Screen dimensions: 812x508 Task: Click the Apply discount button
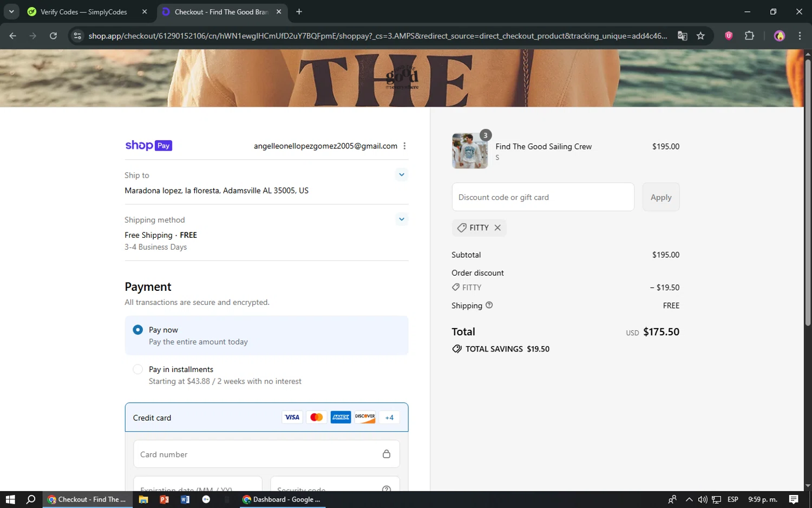pyautogui.click(x=661, y=197)
